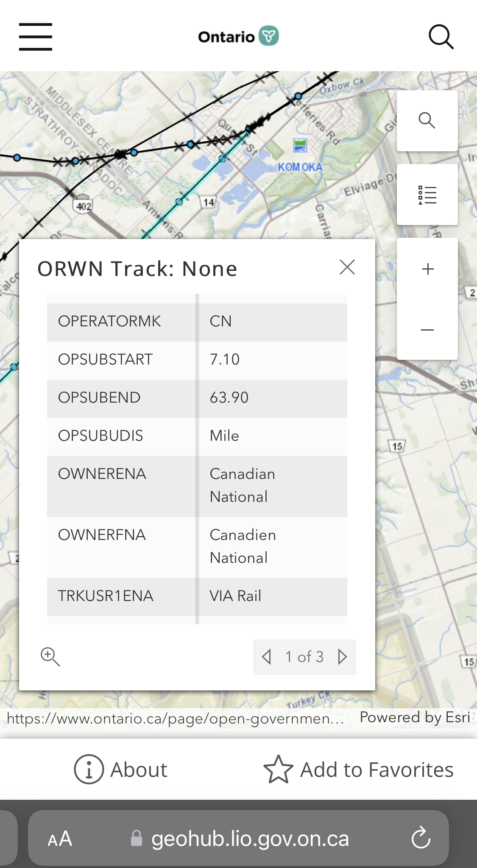
Task: Open Safari text size AA menu
Action: tap(60, 838)
